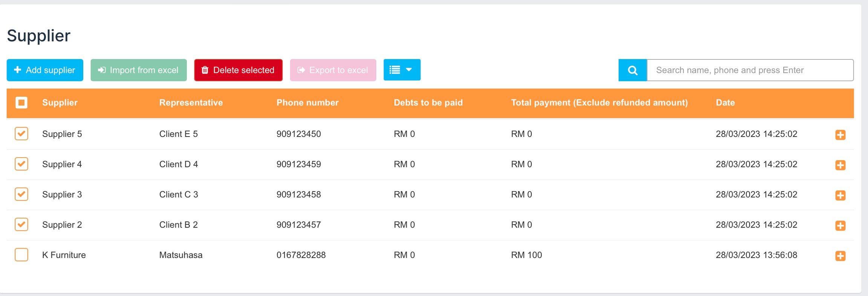
Task: Expand the Supplier 2 row plus icon
Action: (x=840, y=226)
